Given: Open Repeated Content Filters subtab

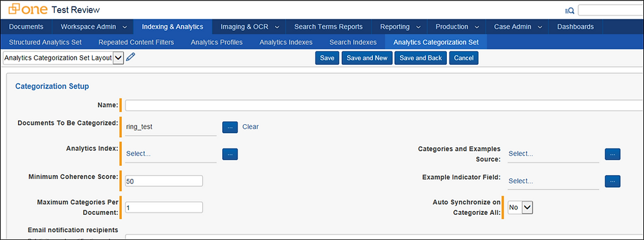Looking at the screenshot, I should (x=137, y=42).
